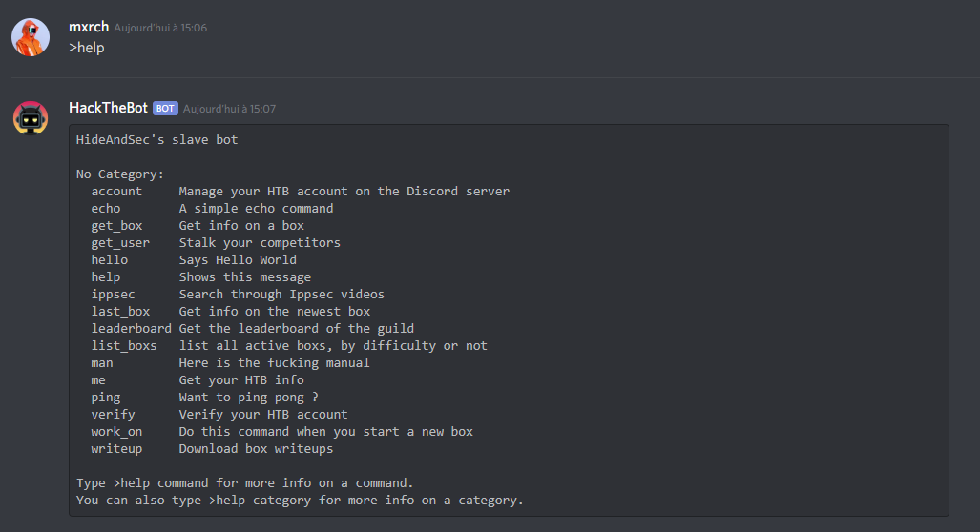Click the list_boxs command entry
Viewport: 980px width, 532px height.
pyautogui.click(x=124, y=346)
